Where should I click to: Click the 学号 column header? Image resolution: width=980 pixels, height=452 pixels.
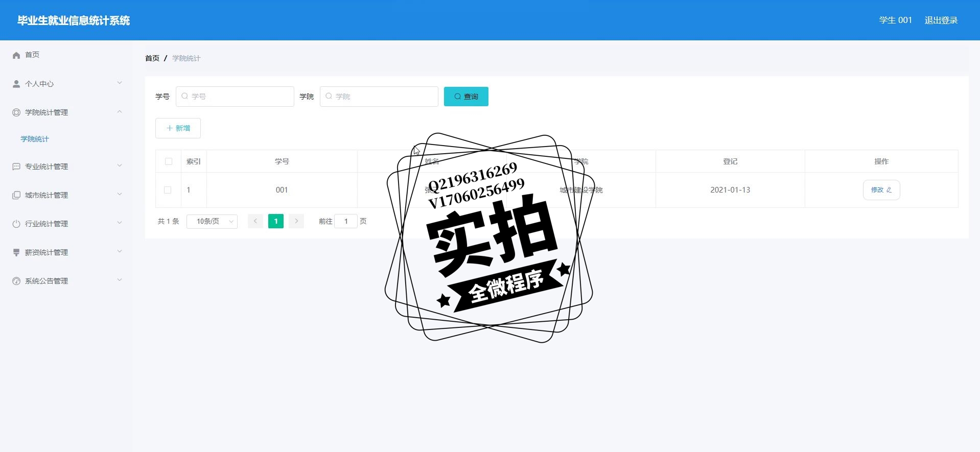tap(282, 161)
